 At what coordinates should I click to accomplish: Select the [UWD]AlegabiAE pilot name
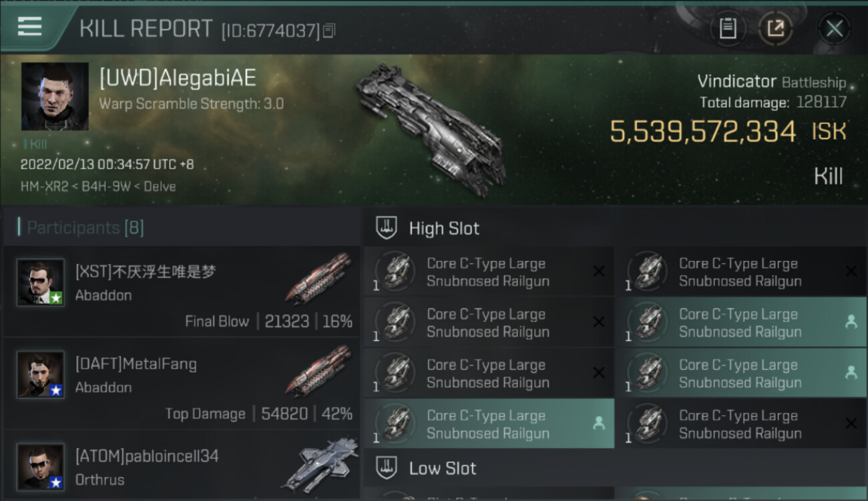178,78
